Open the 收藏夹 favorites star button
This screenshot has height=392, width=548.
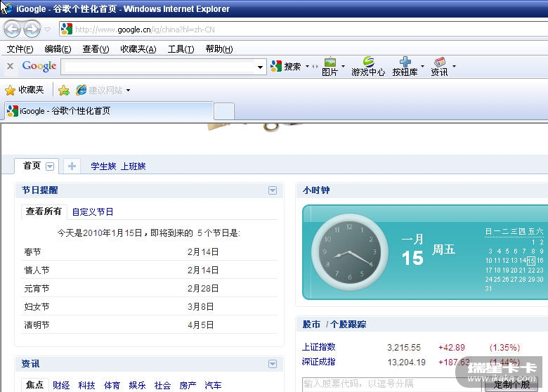(25, 90)
